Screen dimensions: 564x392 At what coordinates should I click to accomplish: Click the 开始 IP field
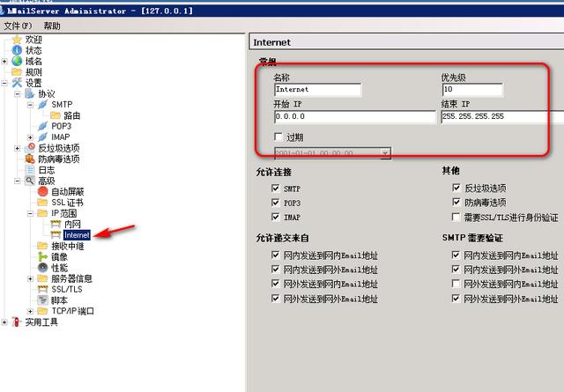click(x=354, y=116)
